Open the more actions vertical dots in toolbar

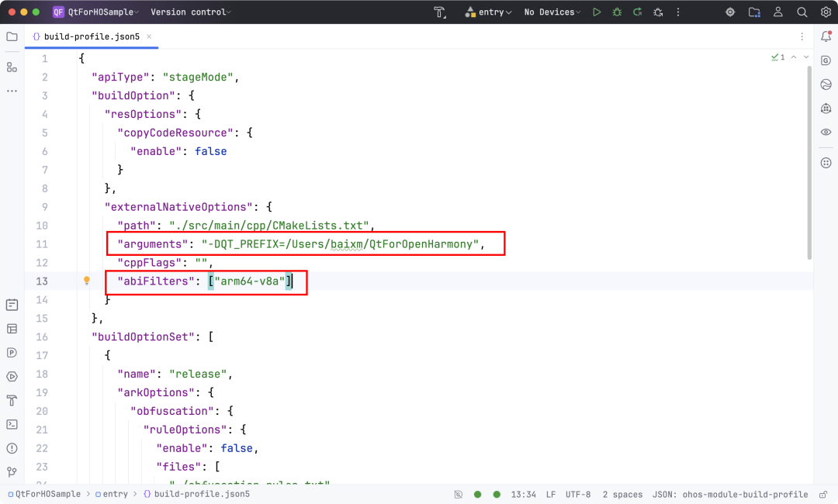point(678,12)
